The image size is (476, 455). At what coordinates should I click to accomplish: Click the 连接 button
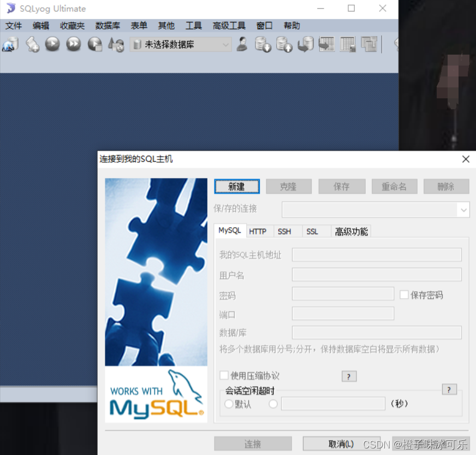tap(253, 444)
